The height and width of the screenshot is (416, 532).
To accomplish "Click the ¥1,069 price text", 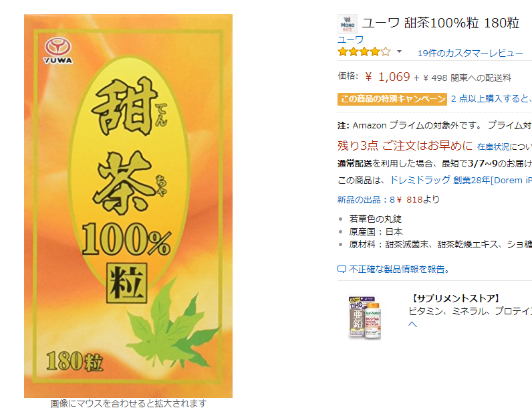I will click(388, 77).
